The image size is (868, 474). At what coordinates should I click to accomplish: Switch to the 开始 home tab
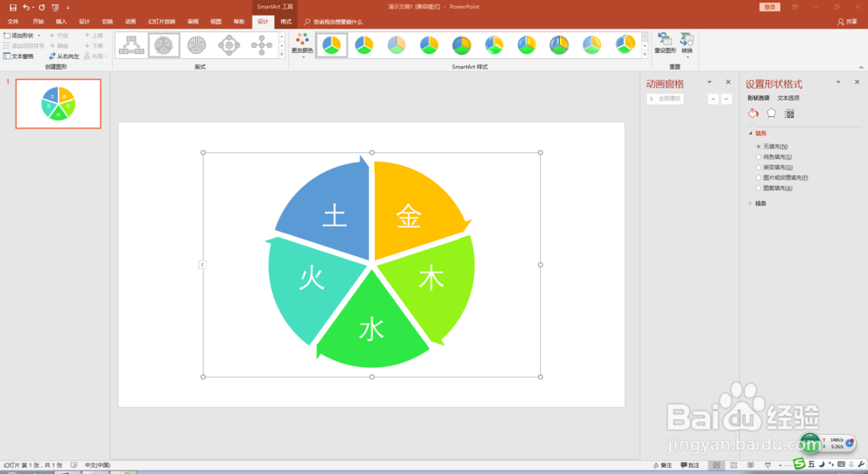click(x=38, y=22)
